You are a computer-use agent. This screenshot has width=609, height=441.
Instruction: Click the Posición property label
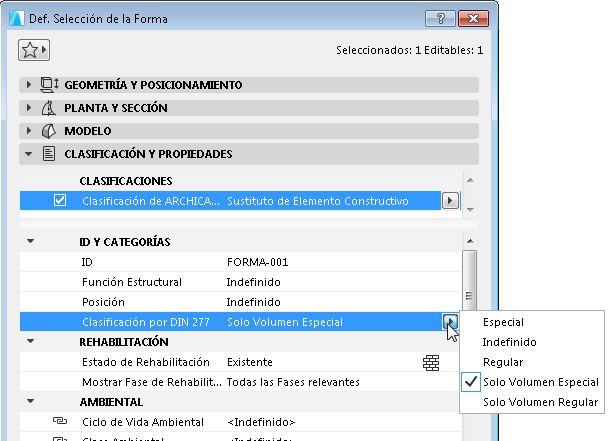(x=103, y=302)
